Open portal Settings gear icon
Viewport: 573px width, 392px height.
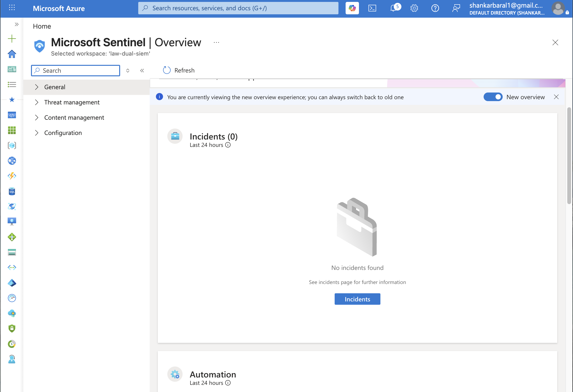414,8
